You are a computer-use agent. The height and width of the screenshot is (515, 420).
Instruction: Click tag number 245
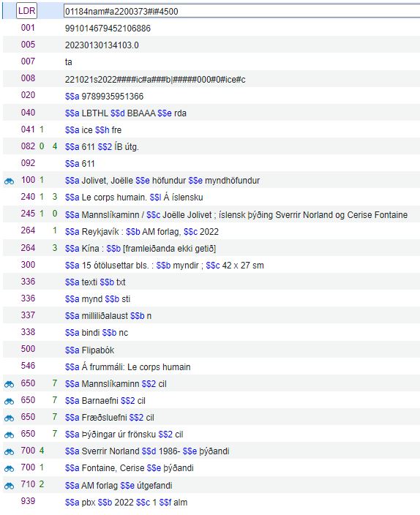coord(28,214)
